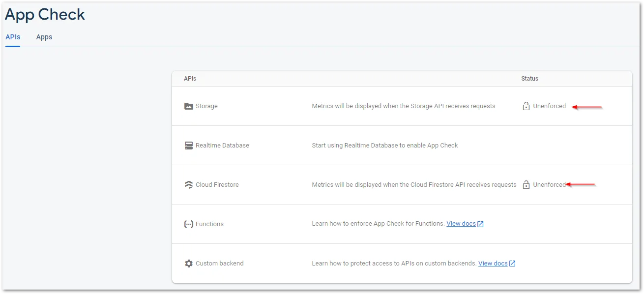Image resolution: width=644 pixels, height=294 pixels.
Task: Click the Status column header
Action: click(x=530, y=79)
